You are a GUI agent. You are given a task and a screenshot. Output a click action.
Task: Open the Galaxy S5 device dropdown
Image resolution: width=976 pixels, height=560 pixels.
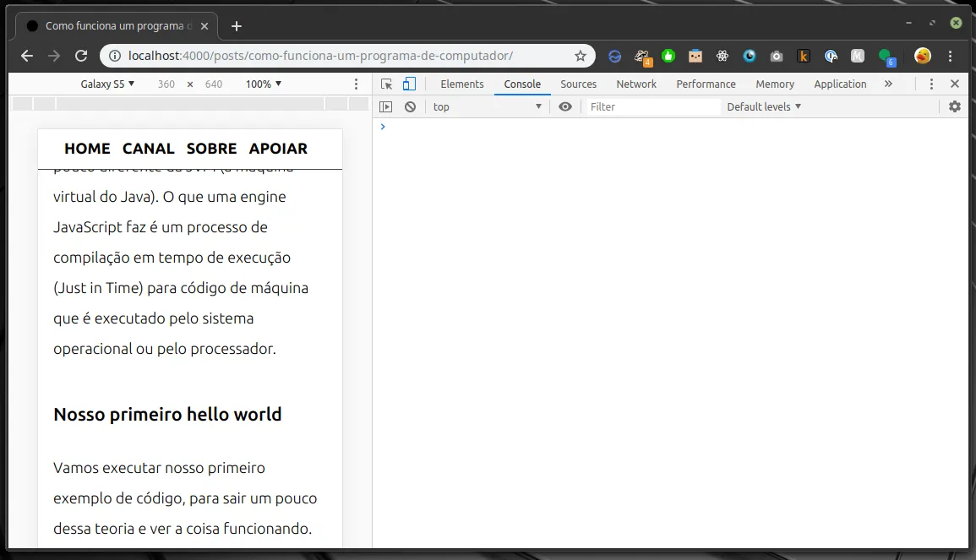coord(107,84)
